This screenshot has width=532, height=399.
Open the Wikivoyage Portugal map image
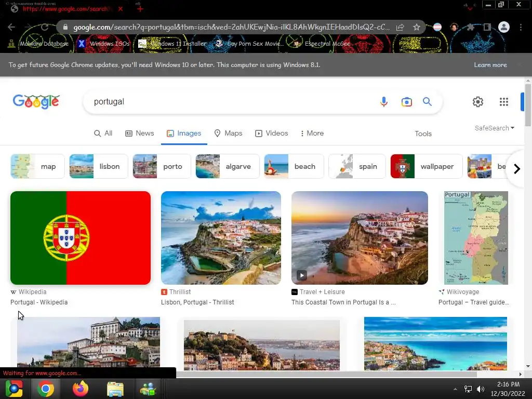(476, 238)
